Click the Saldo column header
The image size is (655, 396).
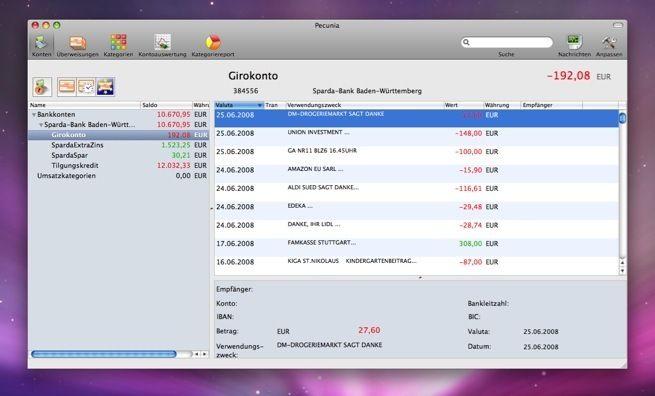point(166,105)
